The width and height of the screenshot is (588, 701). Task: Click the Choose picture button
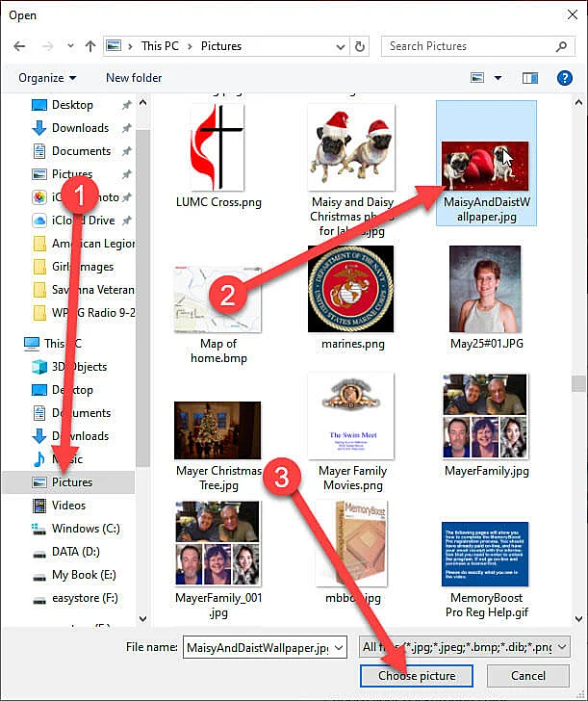pos(417,676)
